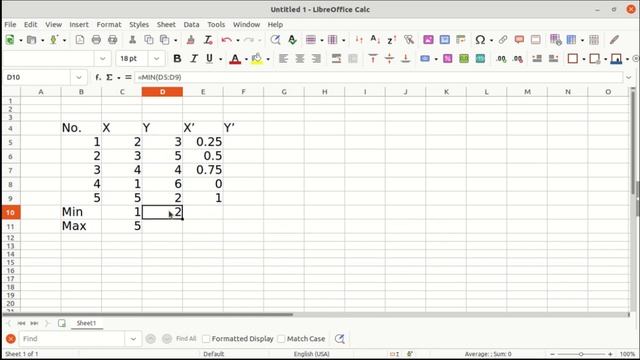Expand the formula bar chevron

[629, 77]
